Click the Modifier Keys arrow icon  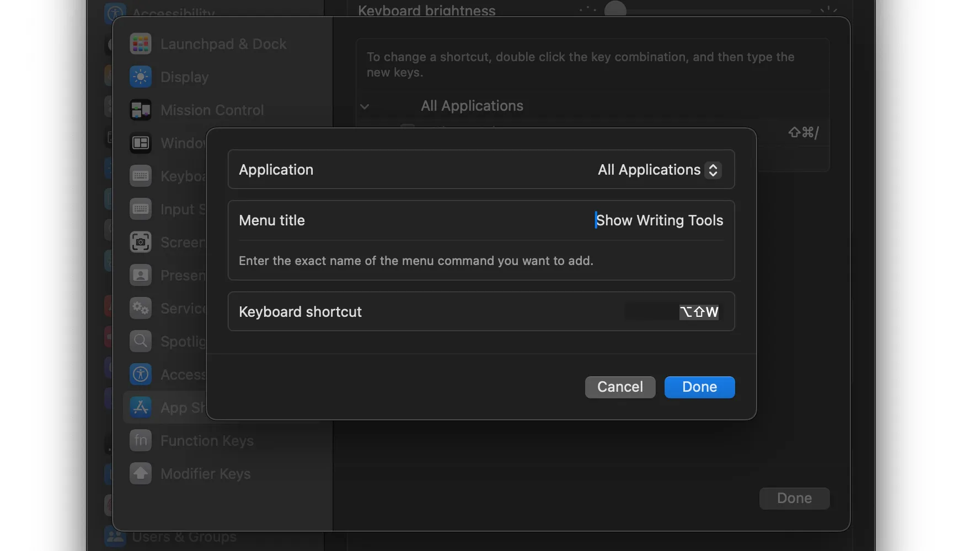pos(141,474)
